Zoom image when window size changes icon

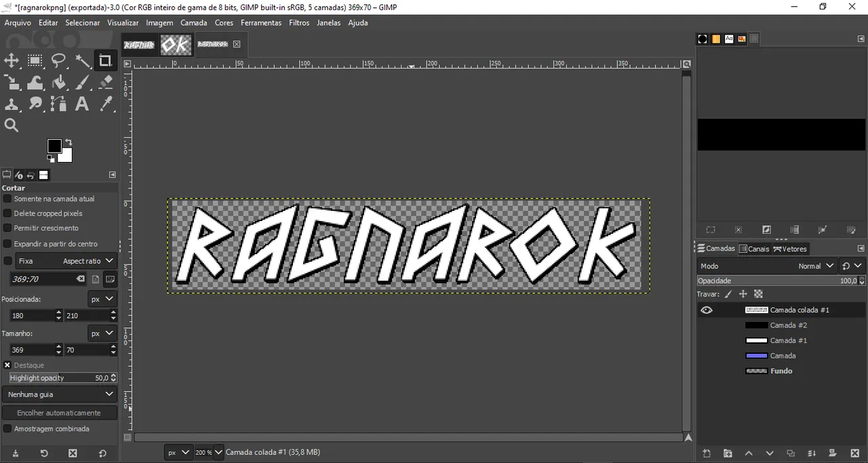click(686, 64)
